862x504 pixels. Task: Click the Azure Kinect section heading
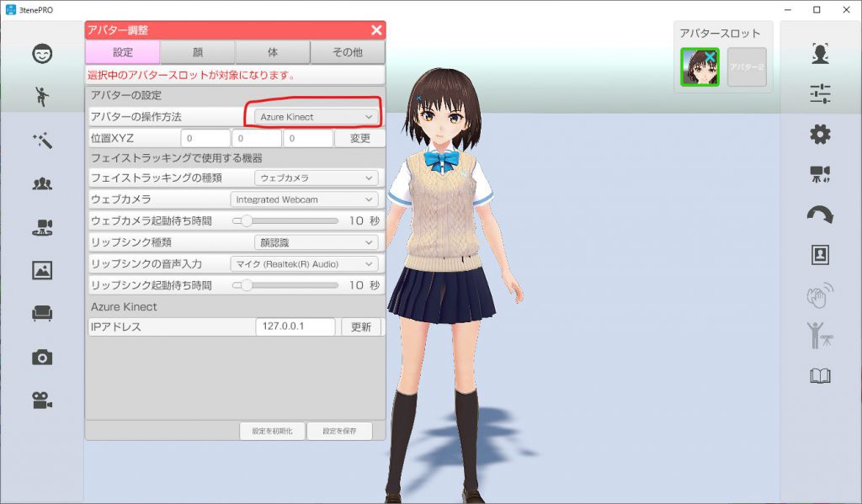click(124, 306)
